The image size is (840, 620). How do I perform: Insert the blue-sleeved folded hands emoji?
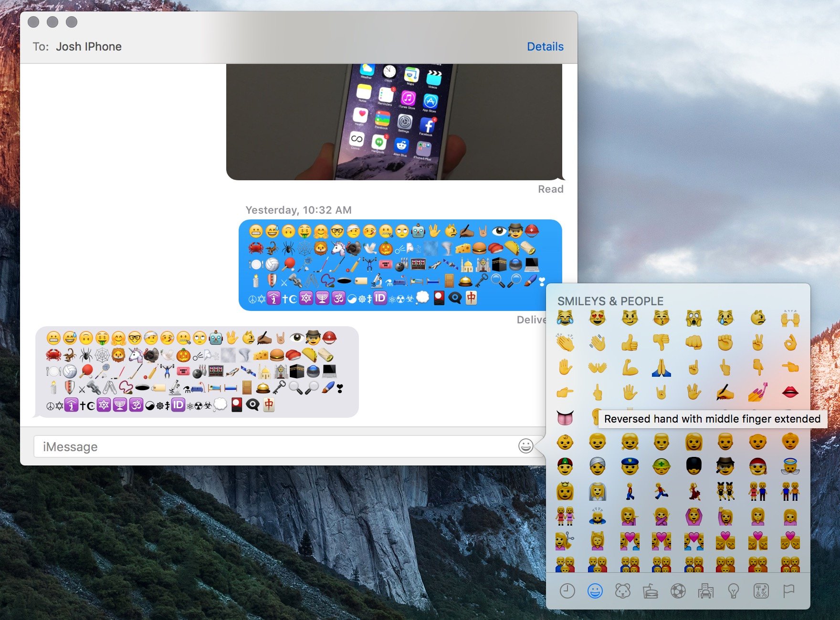[x=661, y=367]
